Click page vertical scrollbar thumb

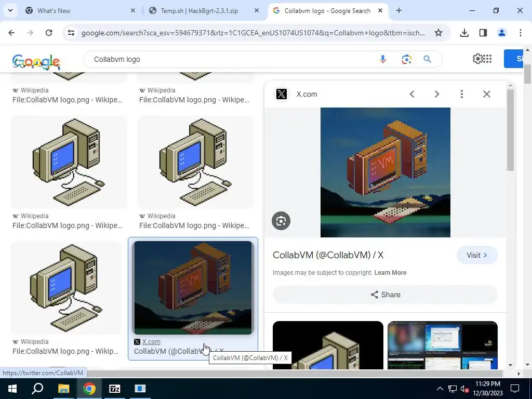pos(527,73)
